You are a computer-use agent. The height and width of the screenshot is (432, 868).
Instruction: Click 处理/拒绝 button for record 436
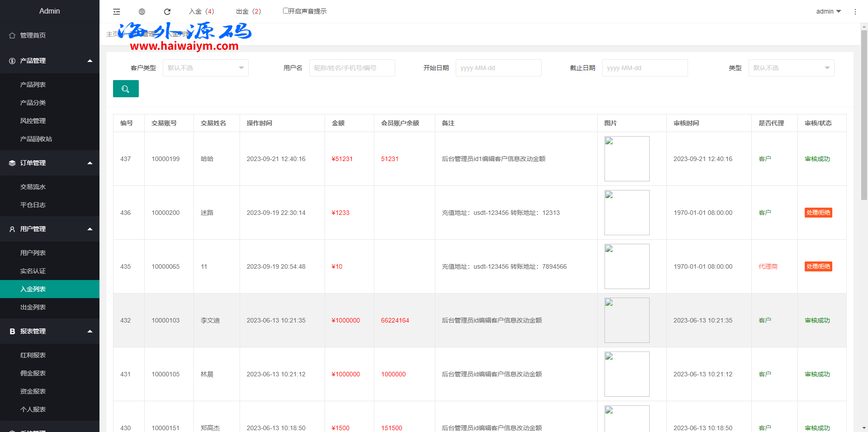pos(818,213)
